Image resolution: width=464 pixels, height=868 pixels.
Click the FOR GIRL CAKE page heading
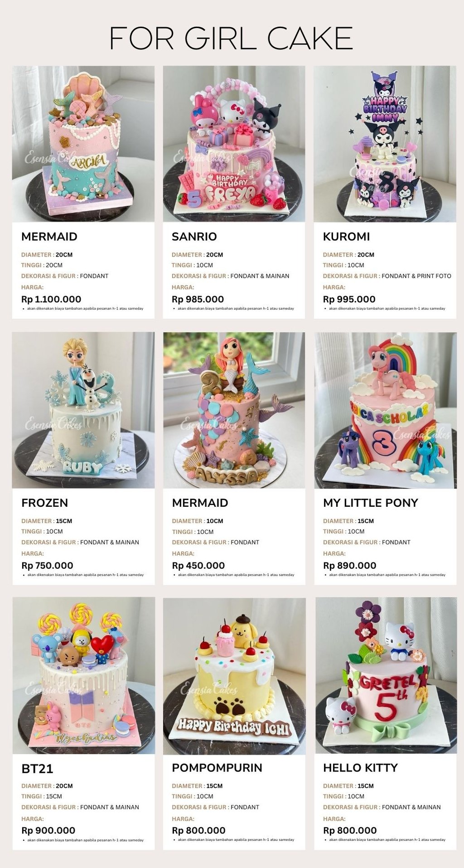pyautogui.click(x=231, y=38)
